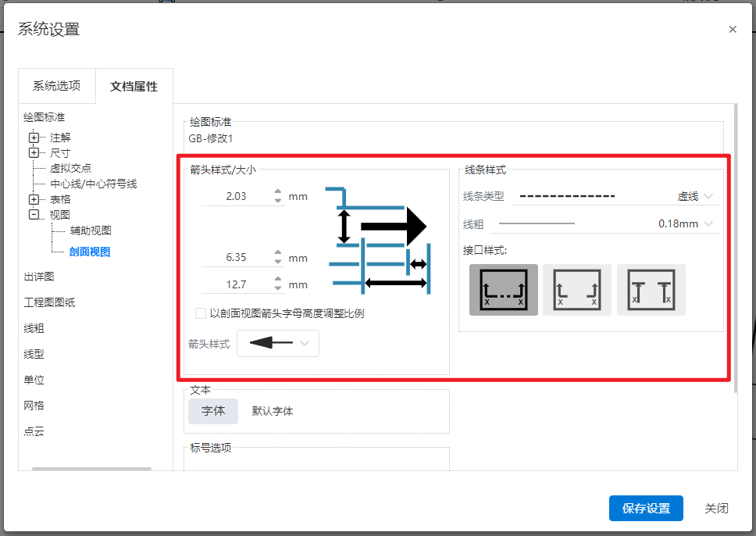Select 辅助视图 in the tree

[91, 230]
